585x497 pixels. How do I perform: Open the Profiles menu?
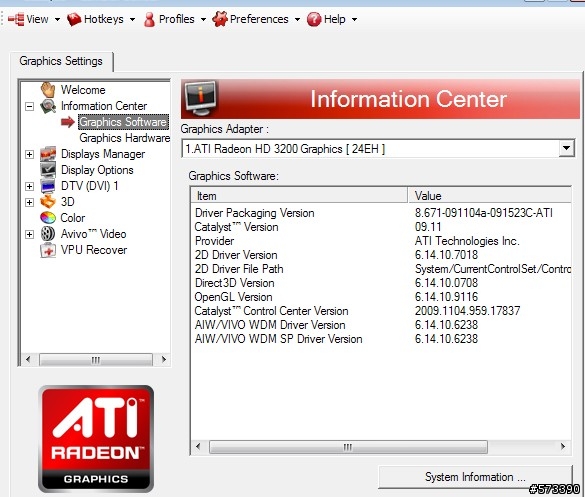pyautogui.click(x=175, y=19)
